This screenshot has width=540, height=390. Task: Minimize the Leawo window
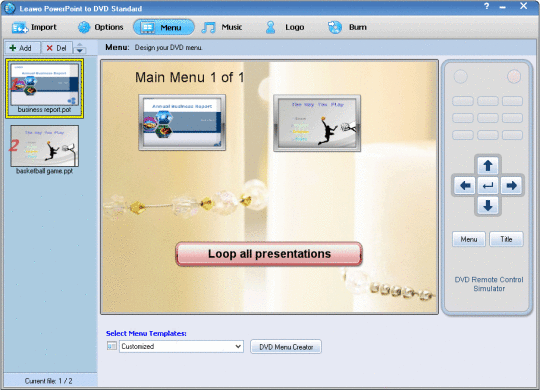(x=503, y=7)
